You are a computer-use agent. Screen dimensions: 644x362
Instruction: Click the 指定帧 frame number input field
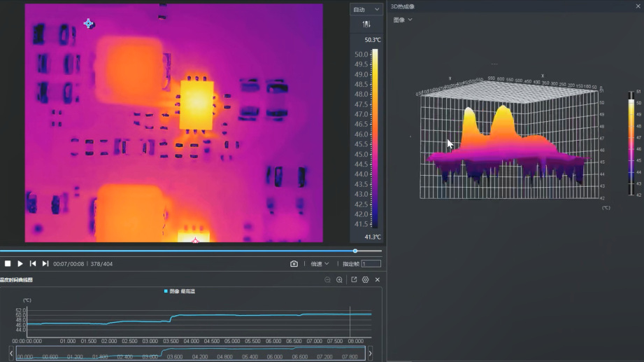(x=371, y=264)
